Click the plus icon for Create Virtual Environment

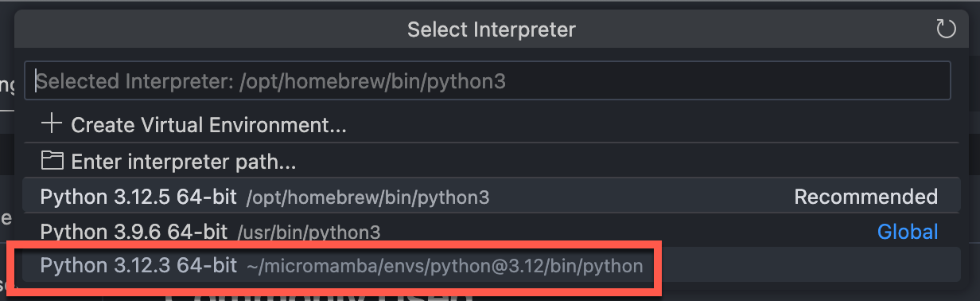click(x=52, y=124)
